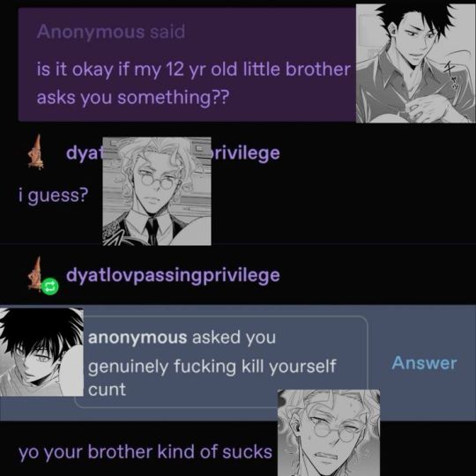Open the blond man with necktie manga panel

pos(157,191)
